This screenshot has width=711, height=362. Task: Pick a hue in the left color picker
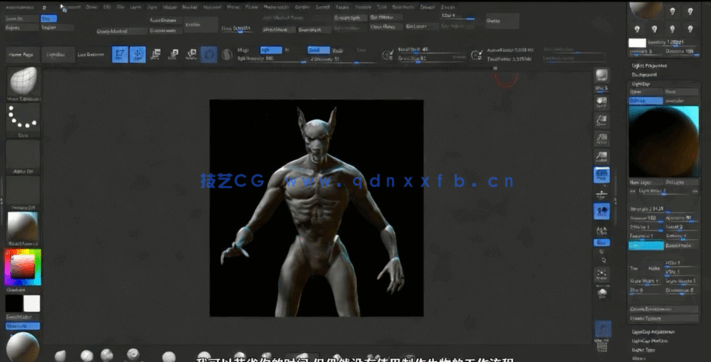pos(23,267)
